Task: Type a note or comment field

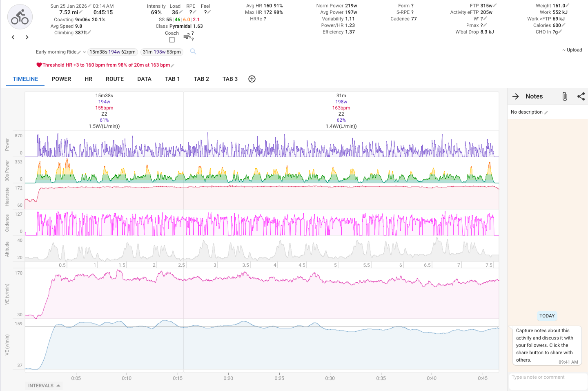Action: (548, 377)
